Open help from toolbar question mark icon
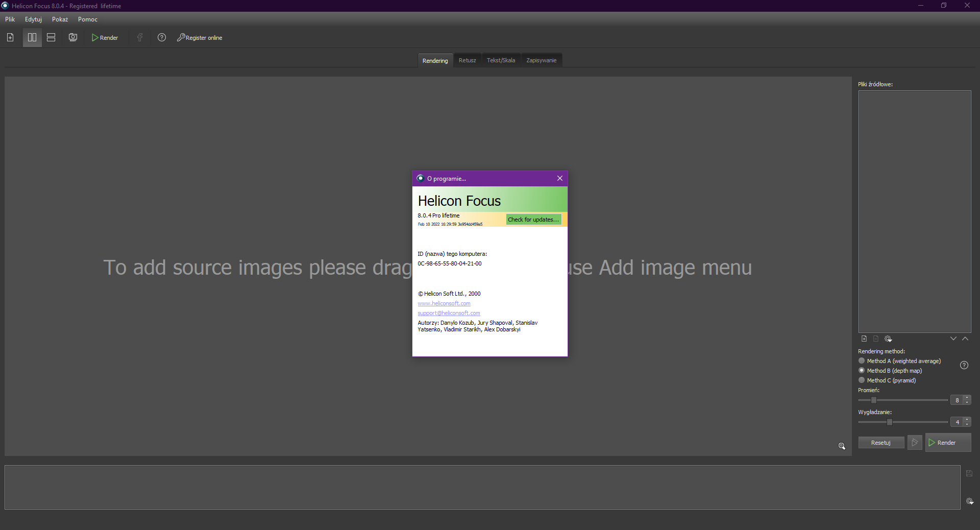 [162, 38]
